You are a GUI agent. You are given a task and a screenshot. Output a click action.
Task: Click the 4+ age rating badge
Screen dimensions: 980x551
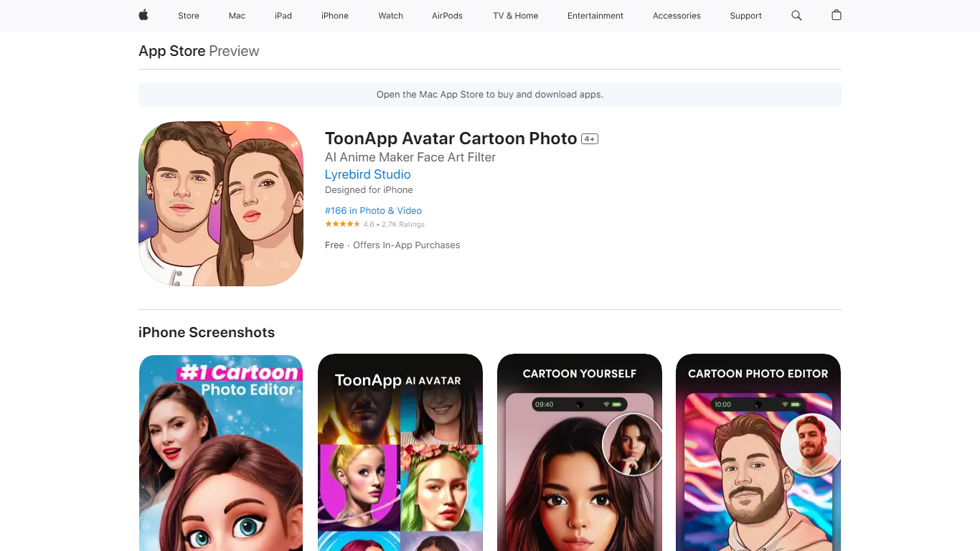pyautogui.click(x=590, y=139)
